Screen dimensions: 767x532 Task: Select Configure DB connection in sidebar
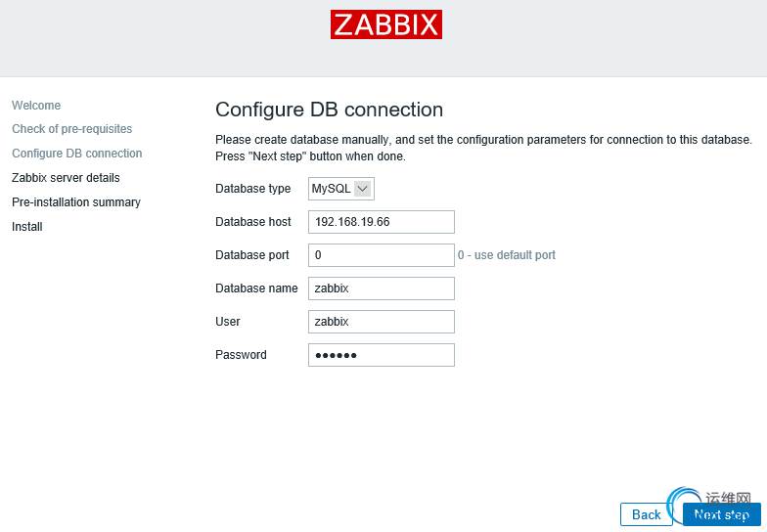[76, 154]
